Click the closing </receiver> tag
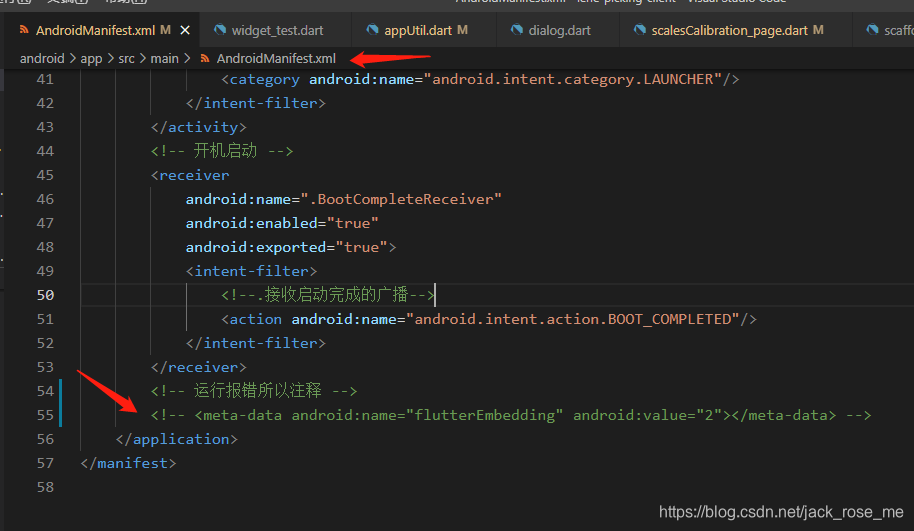Image resolution: width=914 pixels, height=531 pixels. coord(198,367)
